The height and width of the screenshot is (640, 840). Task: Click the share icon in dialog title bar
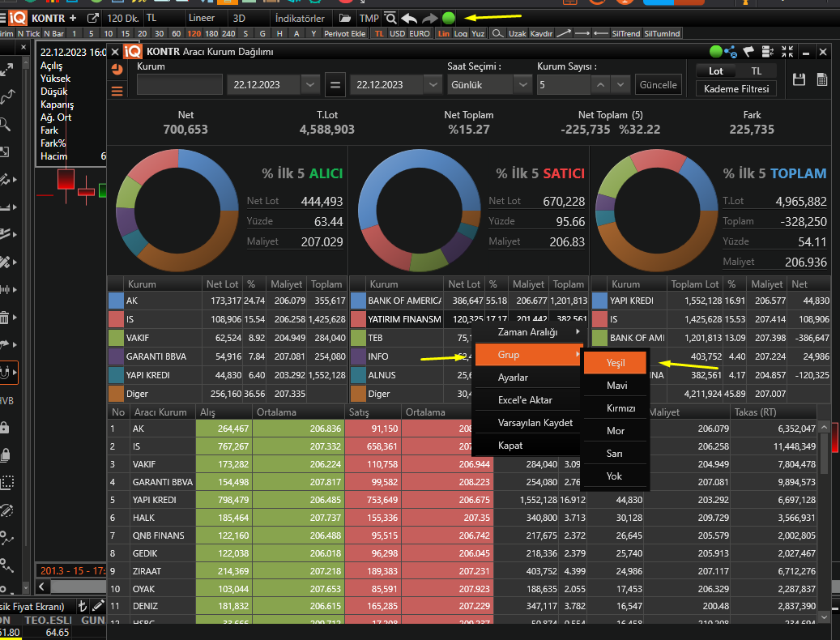pyautogui.click(x=732, y=52)
